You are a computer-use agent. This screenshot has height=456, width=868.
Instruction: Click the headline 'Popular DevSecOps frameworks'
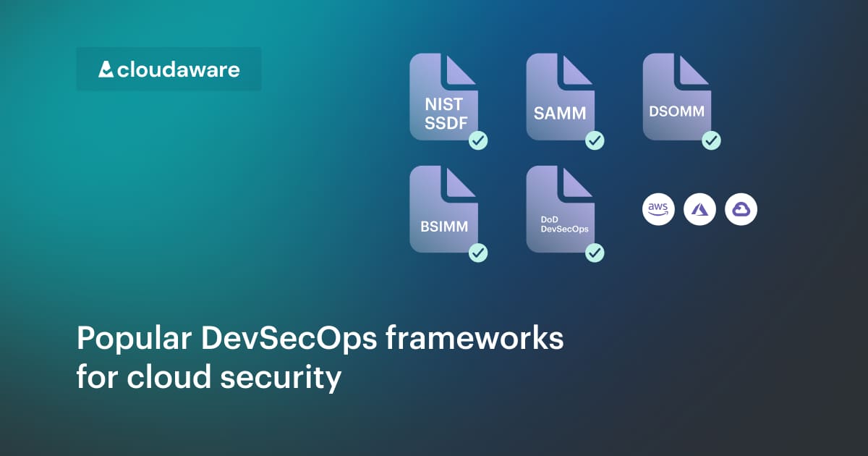320,339
